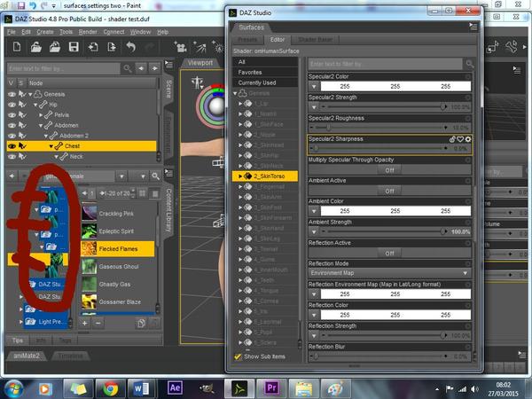Open Scene pane options menu icon
Image resolution: width=532 pixels, height=399 pixels.
pyautogui.click(x=168, y=64)
